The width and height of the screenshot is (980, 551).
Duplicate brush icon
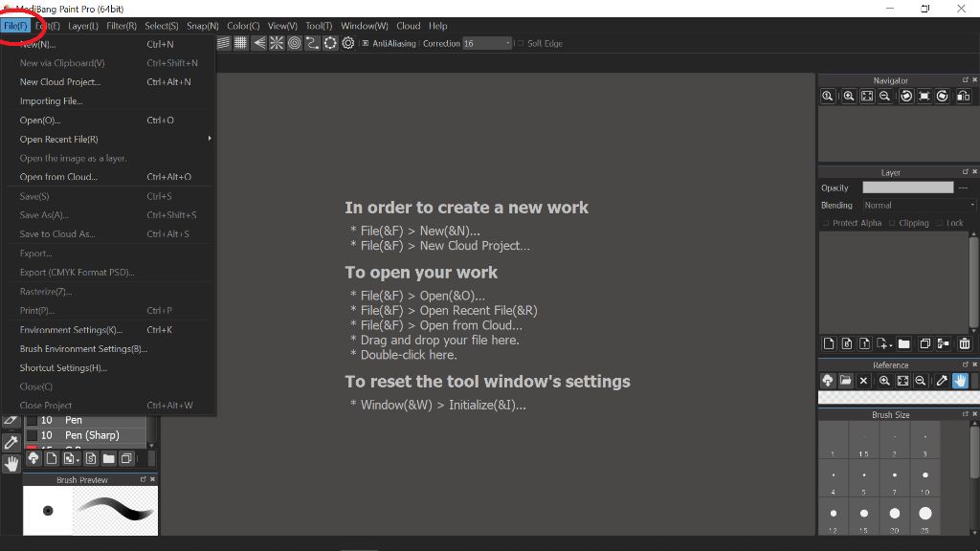[x=127, y=458]
